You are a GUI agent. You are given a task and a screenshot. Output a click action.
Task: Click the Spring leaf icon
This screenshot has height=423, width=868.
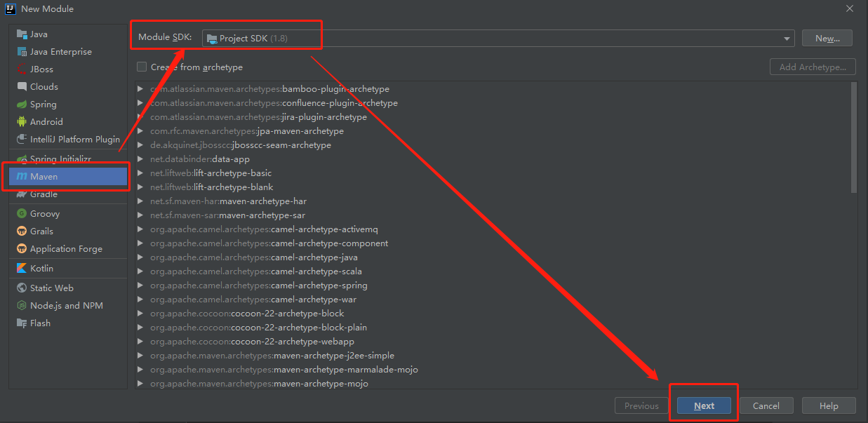[x=22, y=104]
